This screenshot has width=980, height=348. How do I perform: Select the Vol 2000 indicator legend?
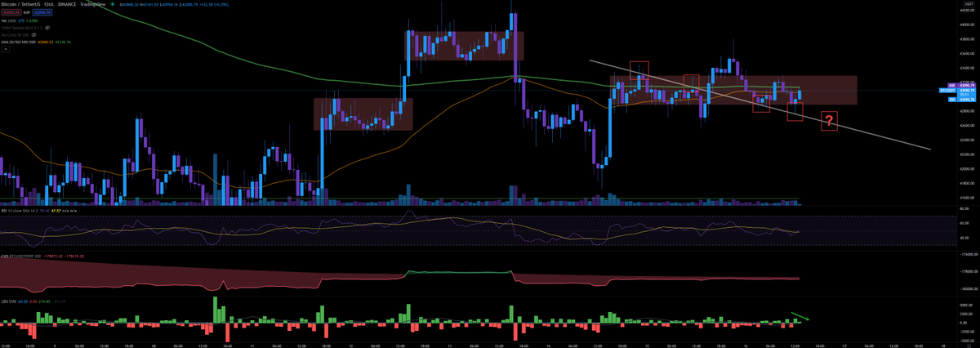point(8,20)
